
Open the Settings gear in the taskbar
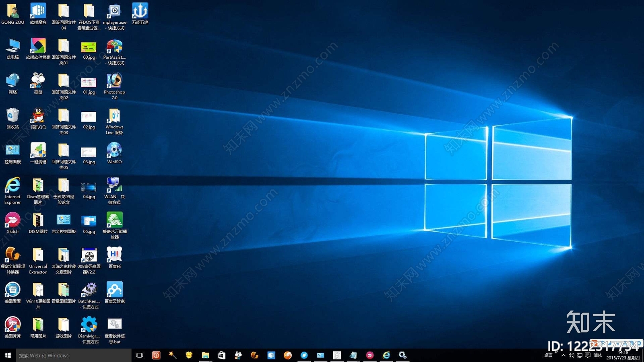coord(402,355)
